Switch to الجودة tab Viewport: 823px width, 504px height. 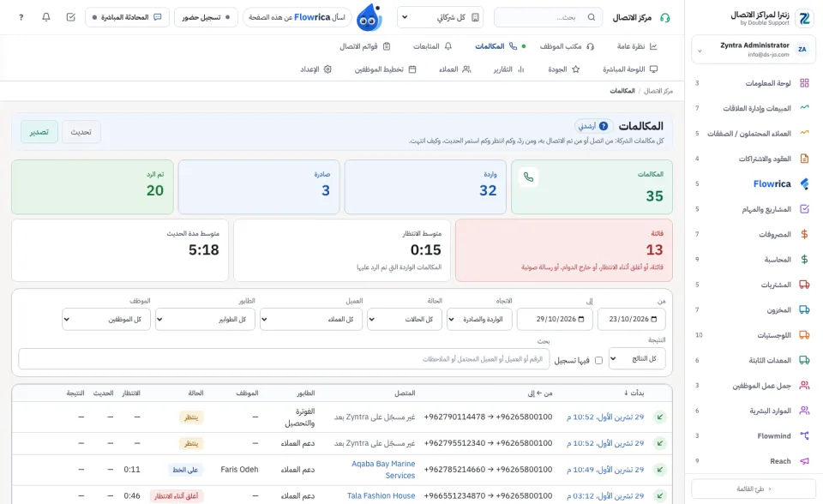click(x=564, y=69)
